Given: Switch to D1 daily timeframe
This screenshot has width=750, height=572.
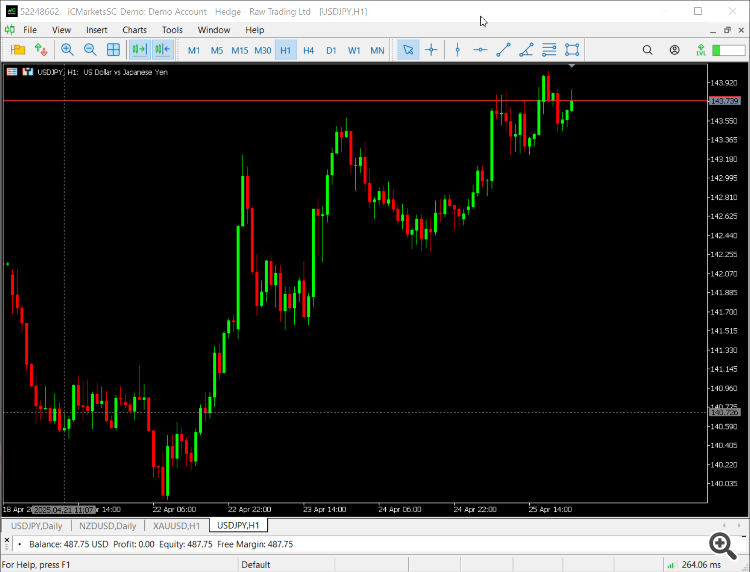Looking at the screenshot, I should (x=331, y=50).
